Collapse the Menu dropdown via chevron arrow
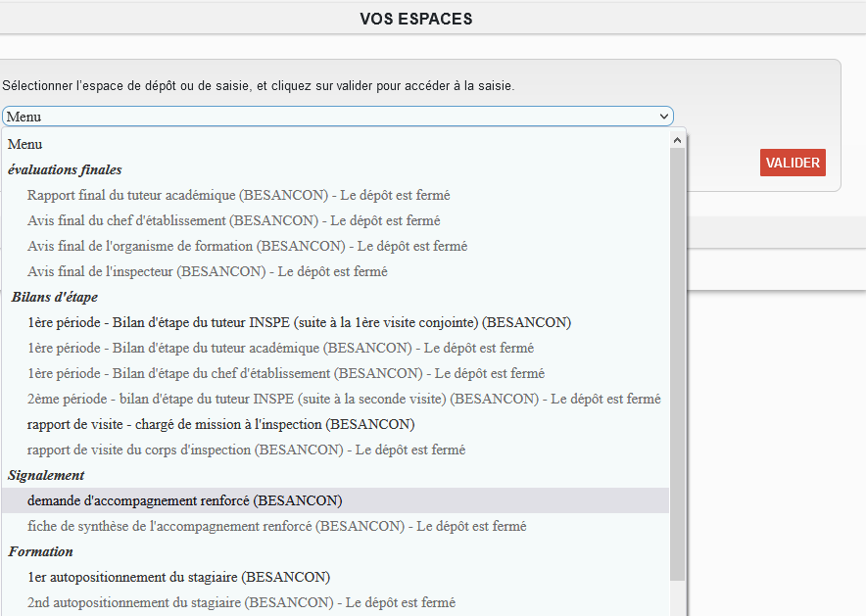This screenshot has width=866, height=616. 665,117
